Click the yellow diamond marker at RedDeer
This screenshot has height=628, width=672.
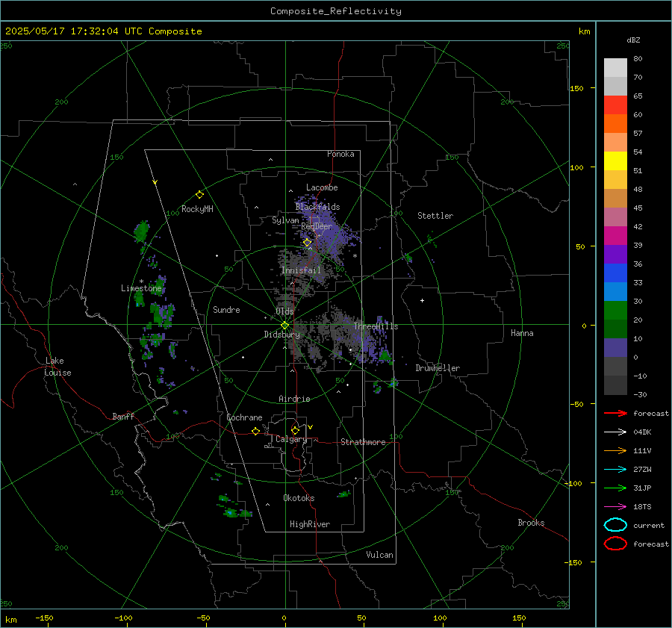click(x=307, y=243)
